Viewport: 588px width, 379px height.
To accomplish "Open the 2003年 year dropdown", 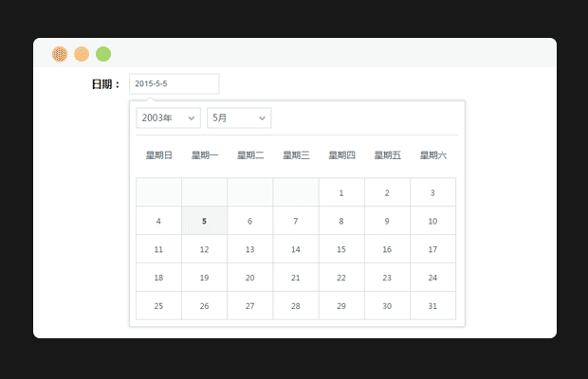I will pos(169,118).
